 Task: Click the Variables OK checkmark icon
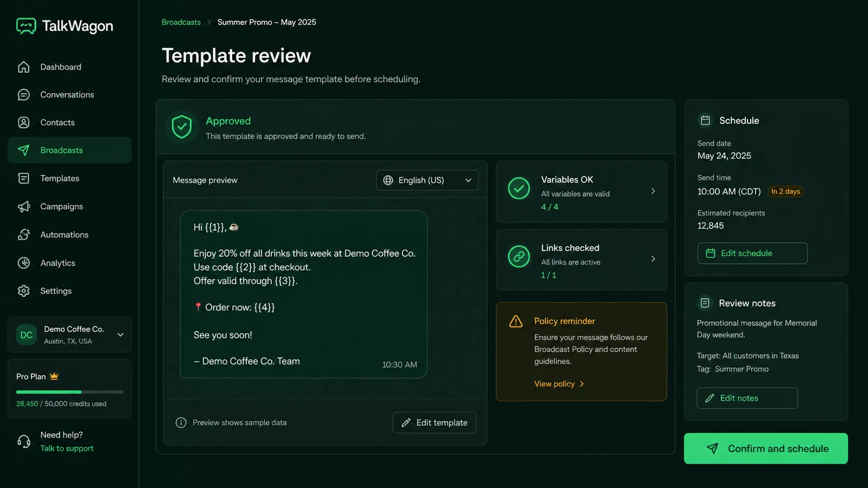point(519,188)
